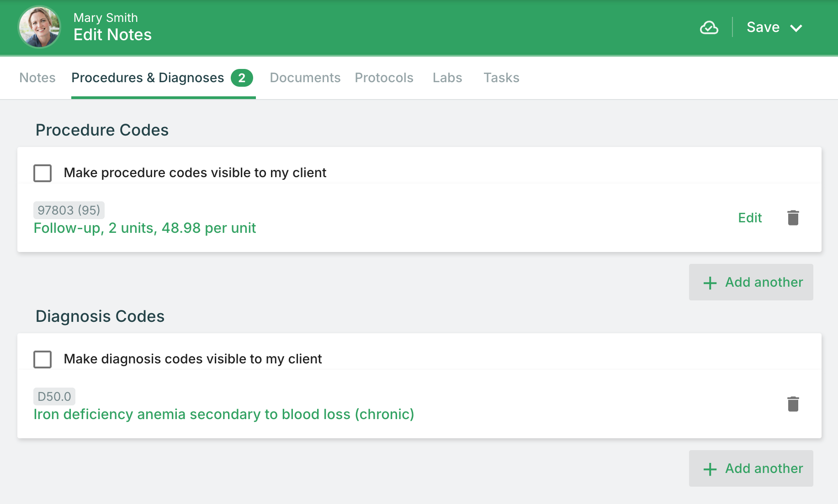Delete the 97803 procedure code entry
This screenshot has height=504, width=838.
pos(793,218)
